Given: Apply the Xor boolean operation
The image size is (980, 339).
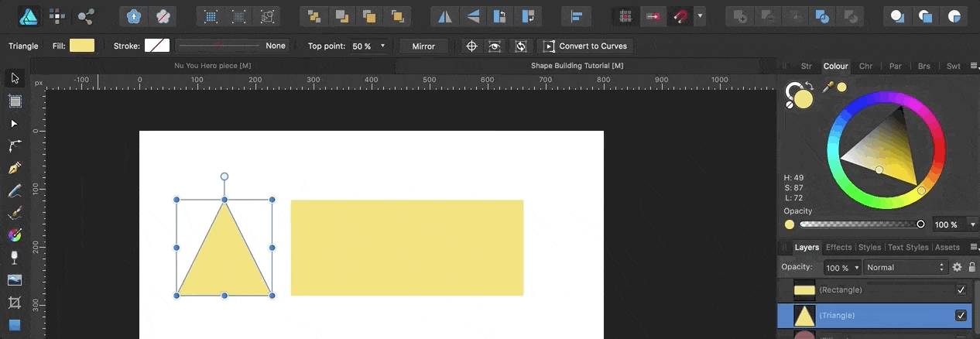Looking at the screenshot, I should 824,15.
